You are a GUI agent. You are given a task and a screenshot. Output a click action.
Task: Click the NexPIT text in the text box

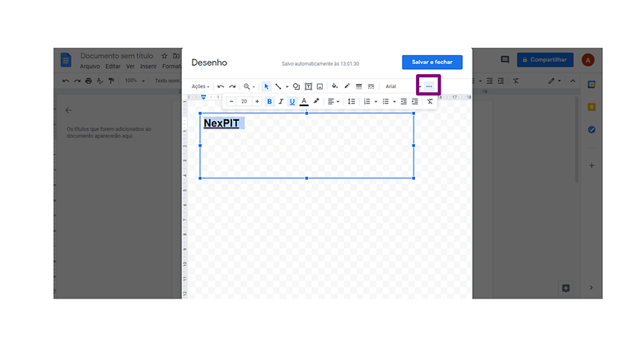point(222,123)
